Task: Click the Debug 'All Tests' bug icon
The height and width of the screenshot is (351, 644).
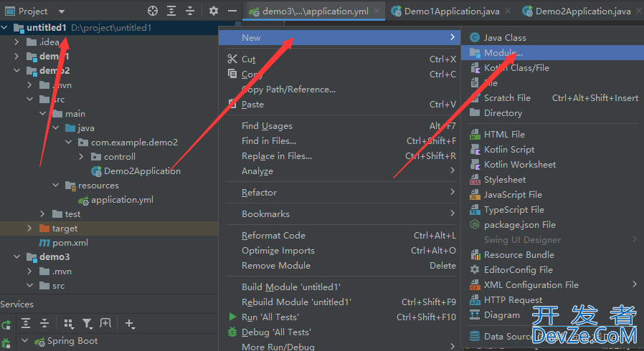Action: coord(232,332)
